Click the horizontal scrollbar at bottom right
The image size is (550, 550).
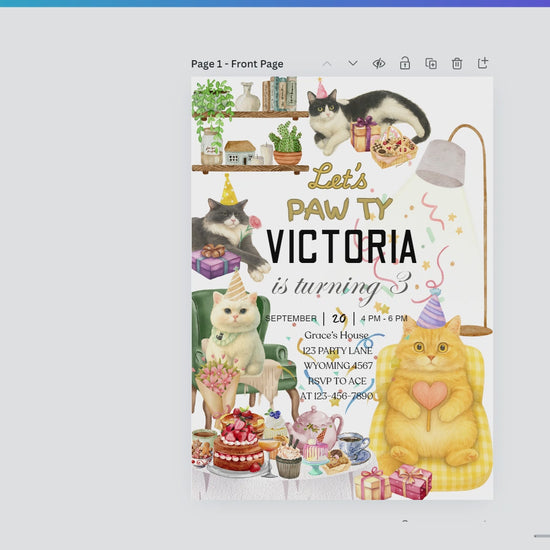click(x=542, y=536)
